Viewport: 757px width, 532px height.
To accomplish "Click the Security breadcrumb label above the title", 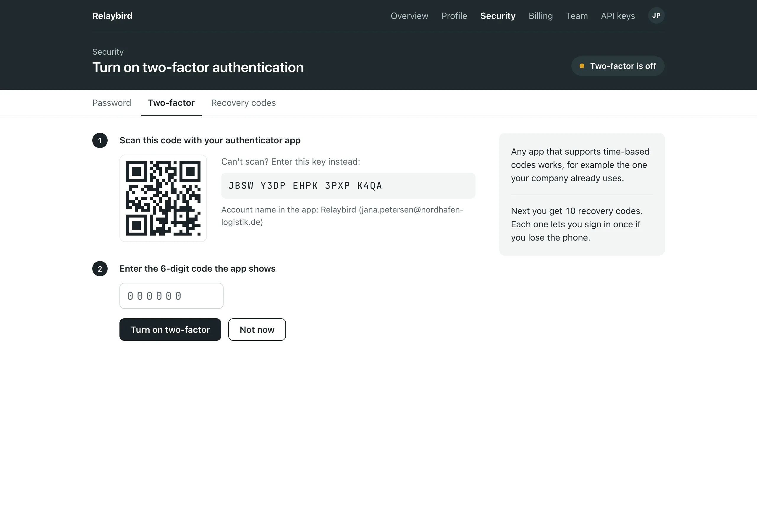I will [108, 52].
